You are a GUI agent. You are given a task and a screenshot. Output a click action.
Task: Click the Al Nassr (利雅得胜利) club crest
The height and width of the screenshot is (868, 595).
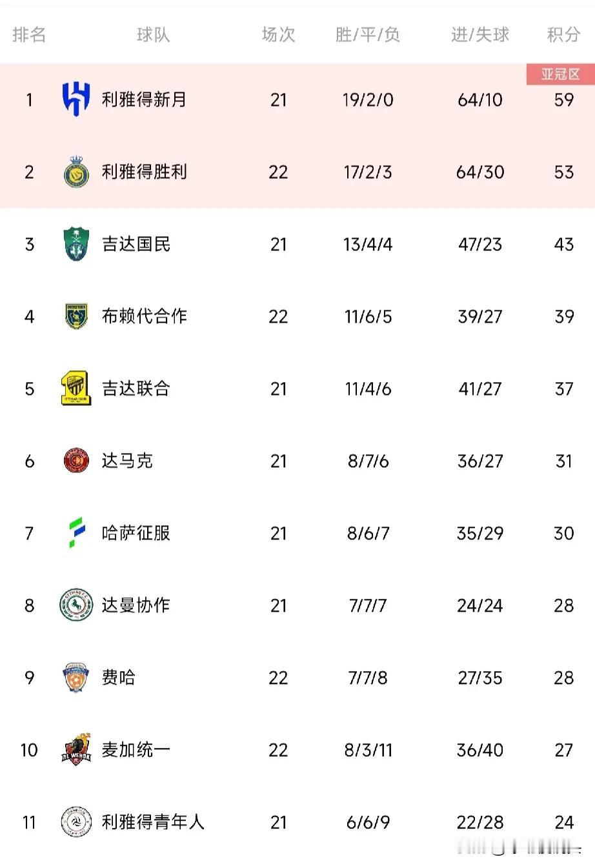pyautogui.click(x=76, y=172)
